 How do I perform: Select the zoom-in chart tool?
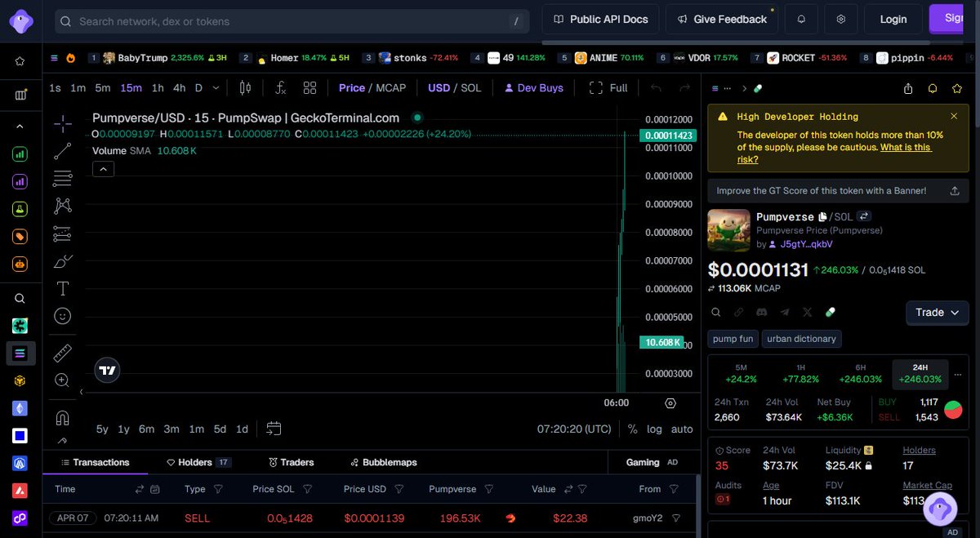point(63,380)
